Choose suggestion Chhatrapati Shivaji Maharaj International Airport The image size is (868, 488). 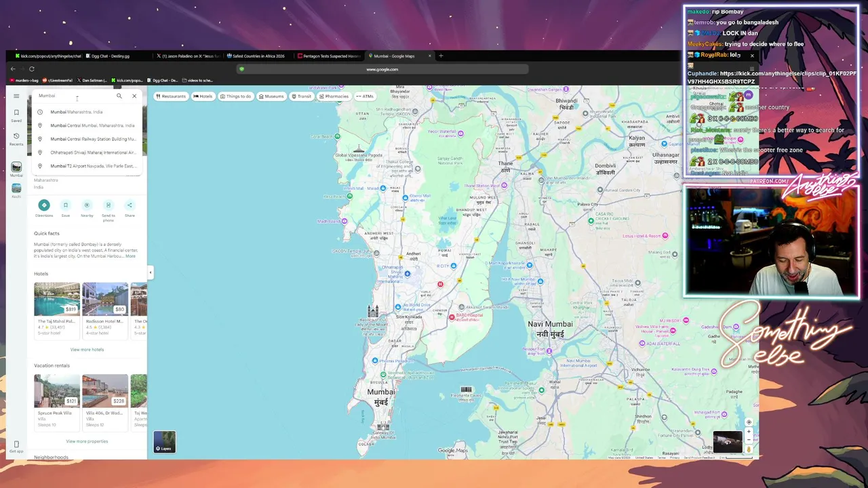click(87, 152)
